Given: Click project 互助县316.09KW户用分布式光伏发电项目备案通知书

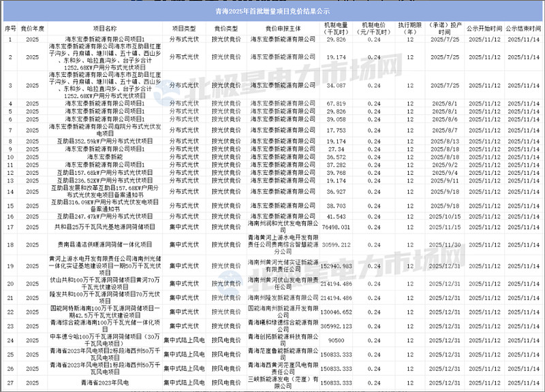Looking at the screenshot, I should pyautogui.click(x=105, y=206).
